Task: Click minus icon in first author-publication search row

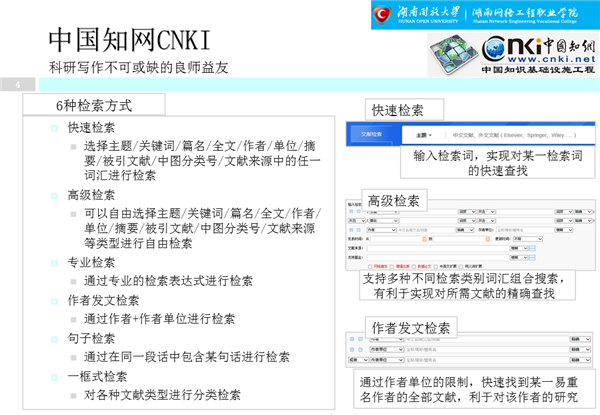Action: (x=352, y=339)
